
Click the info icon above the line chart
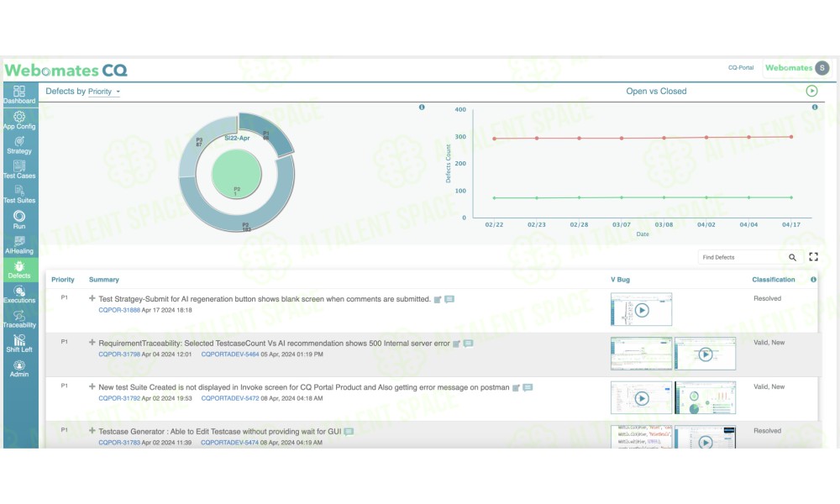point(814,108)
